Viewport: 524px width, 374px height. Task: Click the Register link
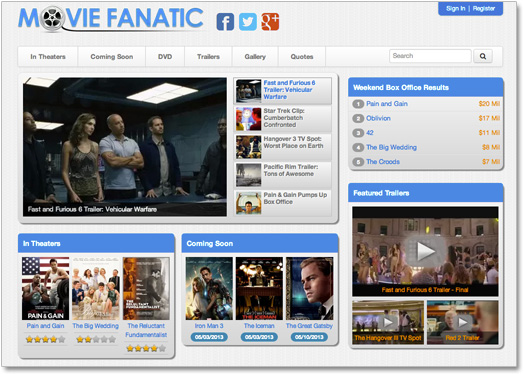(484, 8)
